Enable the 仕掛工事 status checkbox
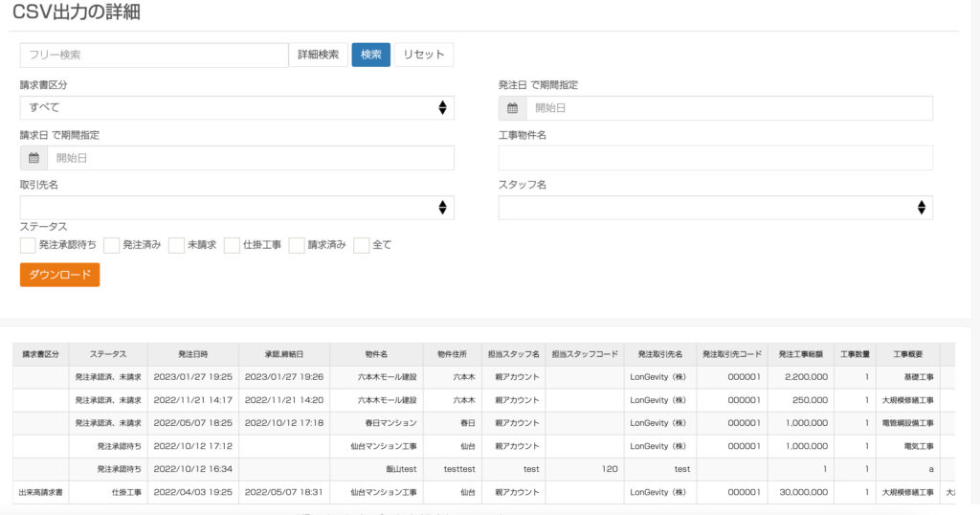 [232, 245]
